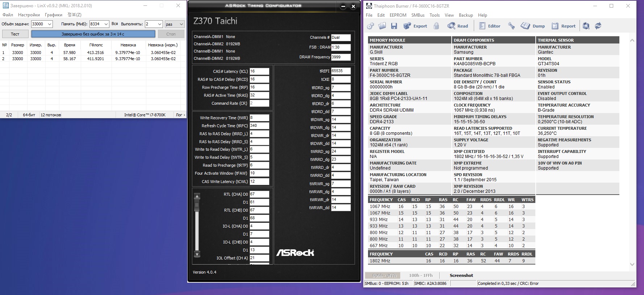Click the scroll up arrow in ASRock Configurator
This screenshot has height=295, width=644.
(x=197, y=196)
